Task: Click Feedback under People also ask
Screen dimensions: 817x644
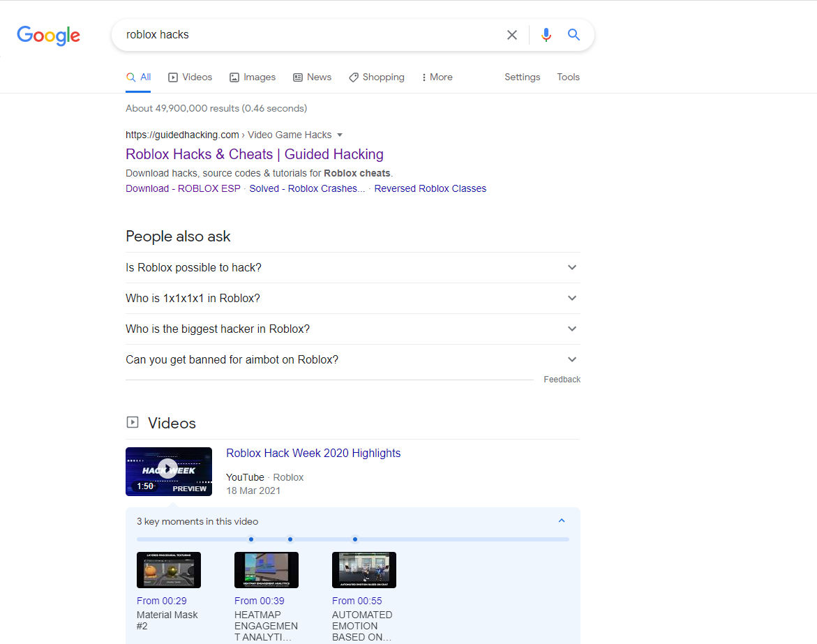Action: (x=562, y=380)
